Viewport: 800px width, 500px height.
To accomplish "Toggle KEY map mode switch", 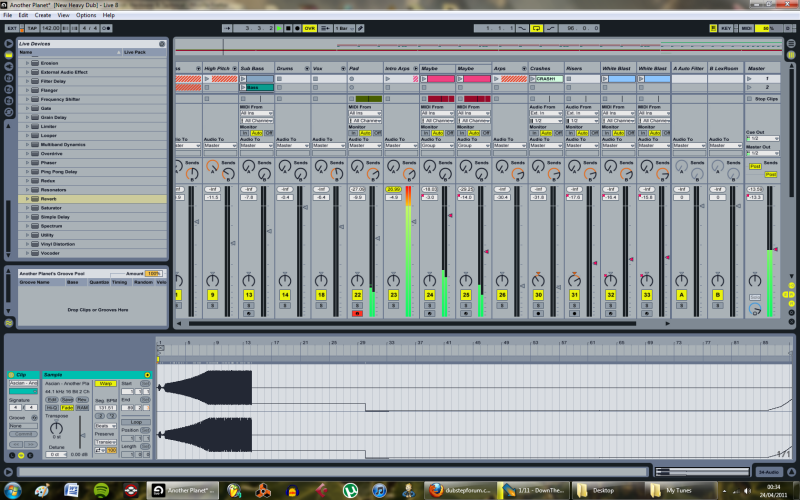I will coord(726,29).
